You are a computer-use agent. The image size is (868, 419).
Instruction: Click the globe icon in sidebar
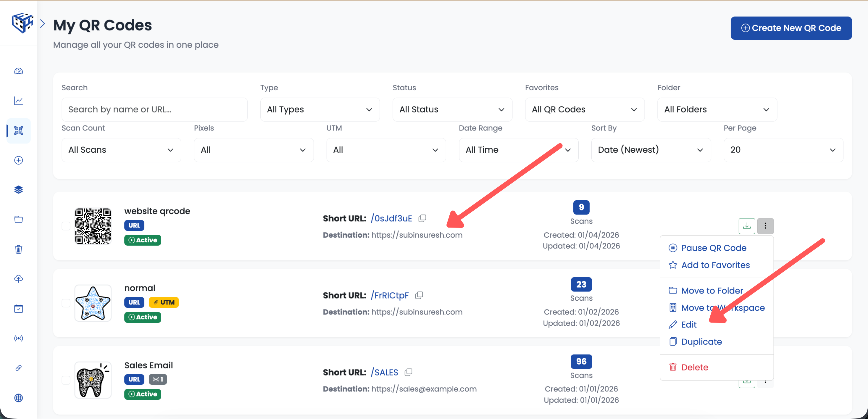(x=19, y=398)
